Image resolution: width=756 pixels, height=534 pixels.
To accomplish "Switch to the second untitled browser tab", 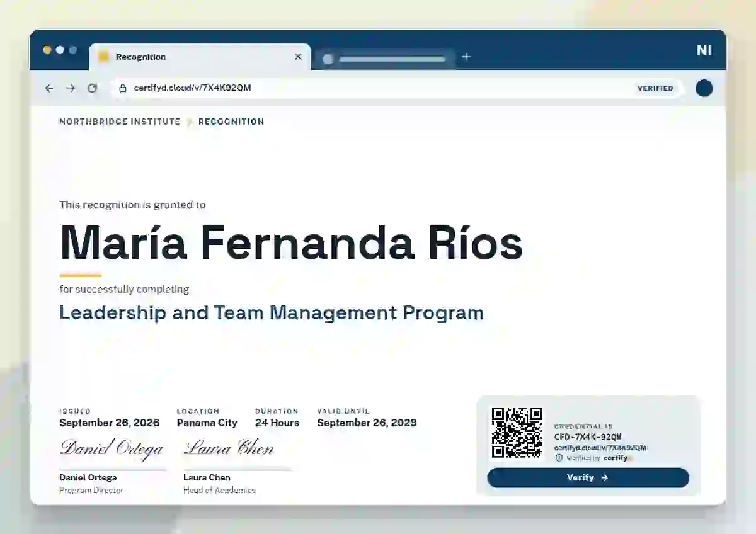I will coord(384,59).
